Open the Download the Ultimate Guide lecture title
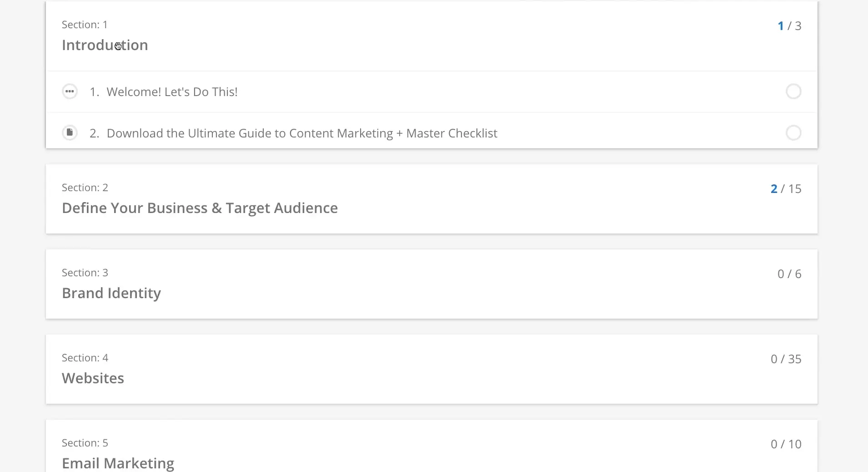Viewport: 868px width, 472px height. pos(302,133)
